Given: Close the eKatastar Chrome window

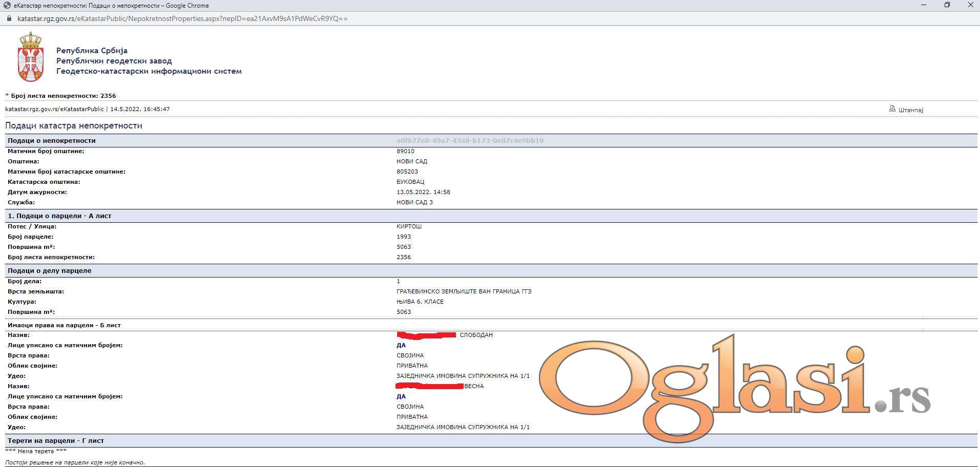Looking at the screenshot, I should pyautogui.click(x=970, y=5).
